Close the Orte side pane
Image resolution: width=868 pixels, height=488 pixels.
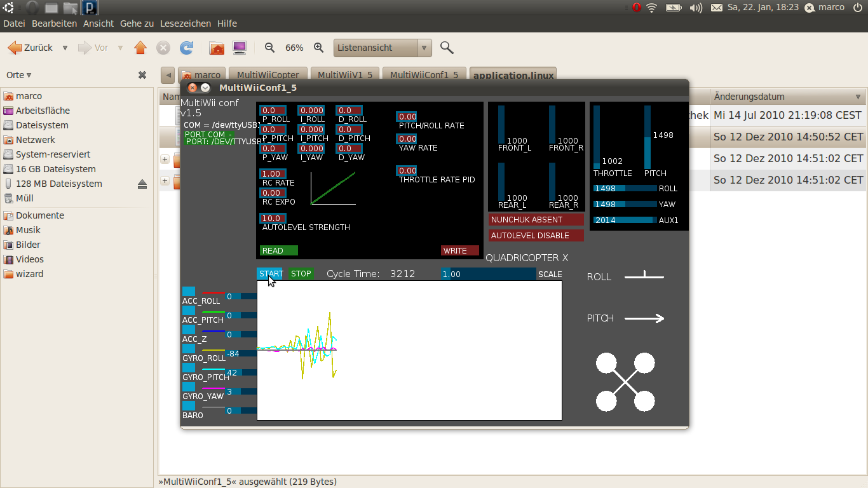pos(142,75)
